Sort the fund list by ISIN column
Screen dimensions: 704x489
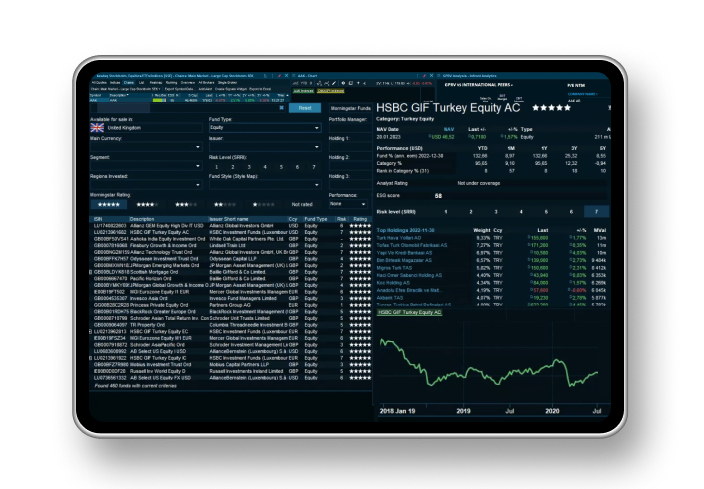pyautogui.click(x=99, y=218)
